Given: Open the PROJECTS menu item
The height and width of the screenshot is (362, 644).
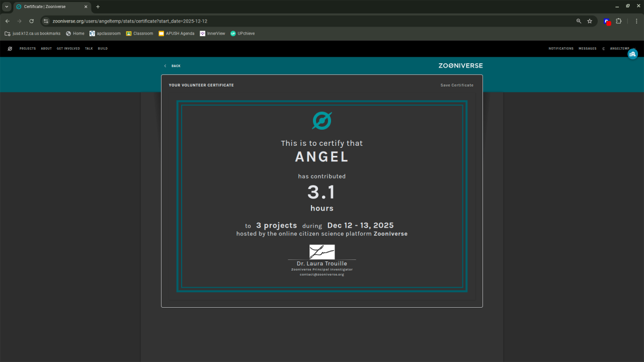Looking at the screenshot, I should [28, 49].
